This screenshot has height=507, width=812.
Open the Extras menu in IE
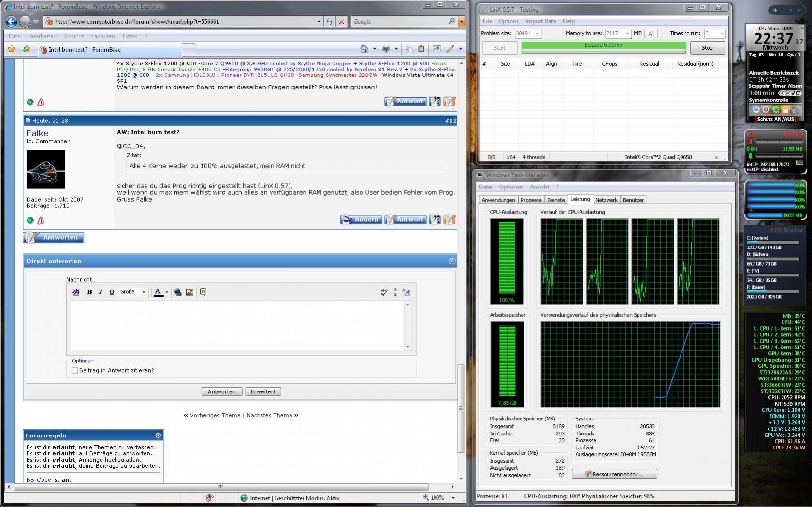click(x=130, y=36)
